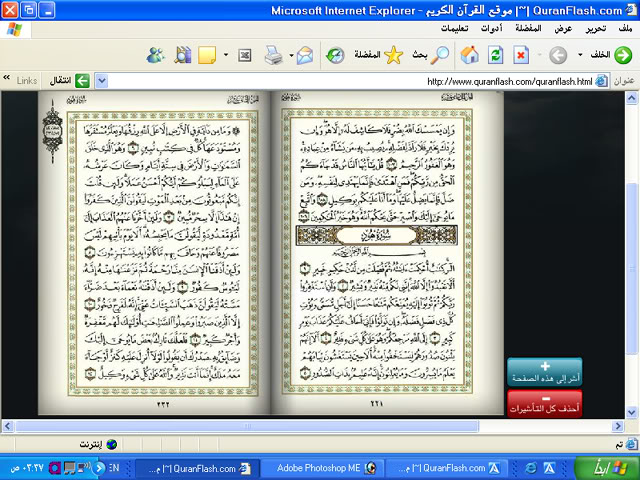Open the تعليمات (Help) menu

454,29
